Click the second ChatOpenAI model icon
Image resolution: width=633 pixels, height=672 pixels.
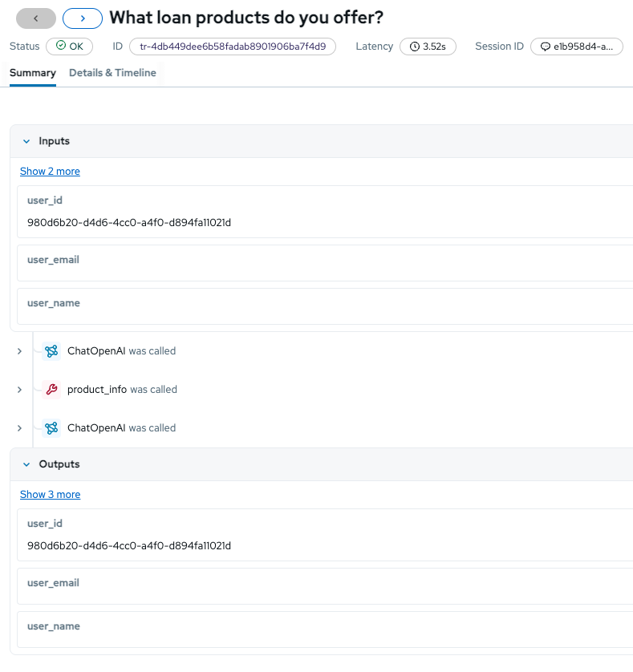(x=51, y=428)
